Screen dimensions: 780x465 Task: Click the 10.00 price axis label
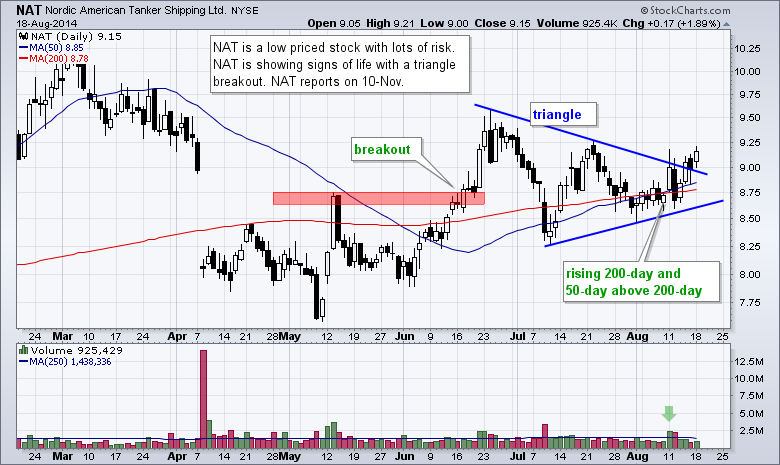[748, 71]
